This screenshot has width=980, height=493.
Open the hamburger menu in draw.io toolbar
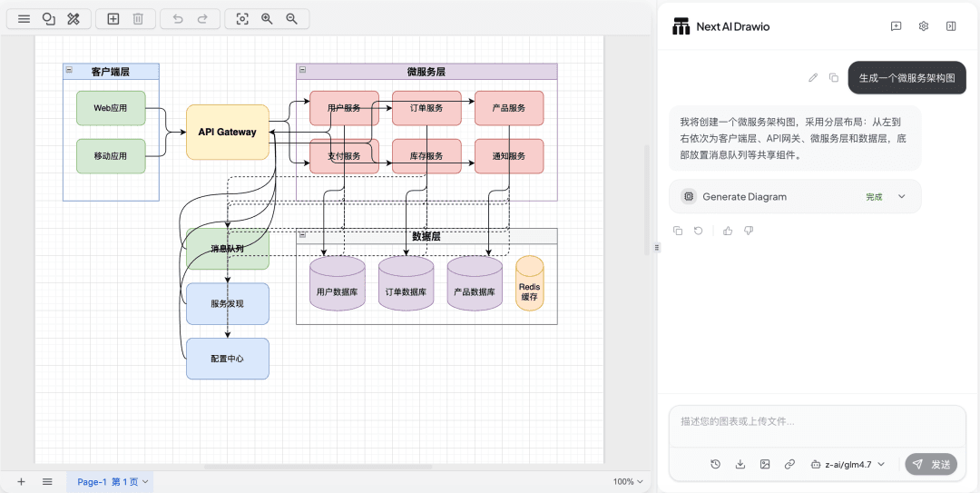tap(24, 19)
